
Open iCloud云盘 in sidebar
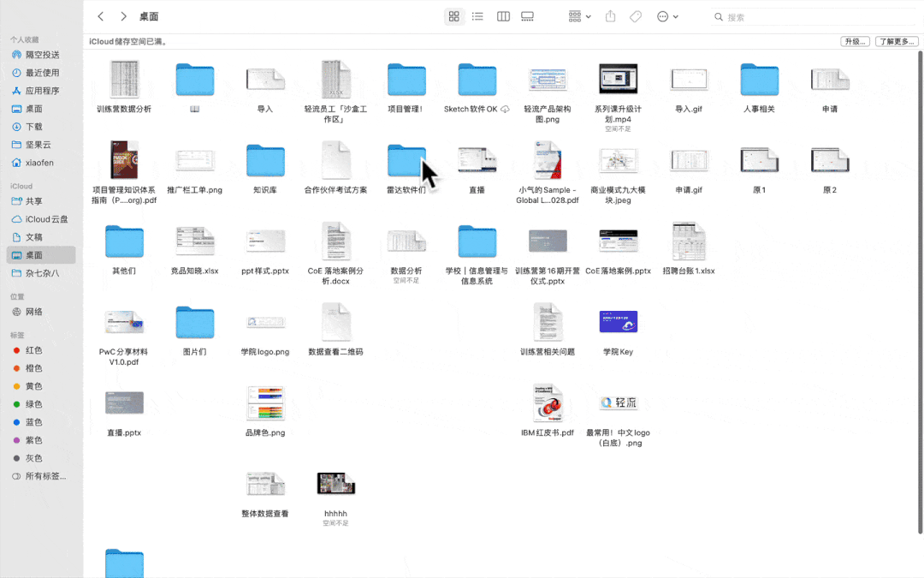[x=41, y=219]
